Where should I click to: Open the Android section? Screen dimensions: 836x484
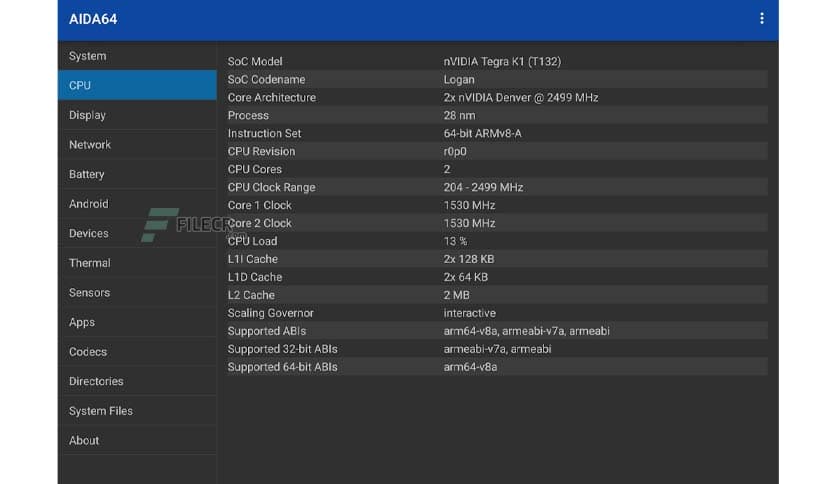coord(137,204)
